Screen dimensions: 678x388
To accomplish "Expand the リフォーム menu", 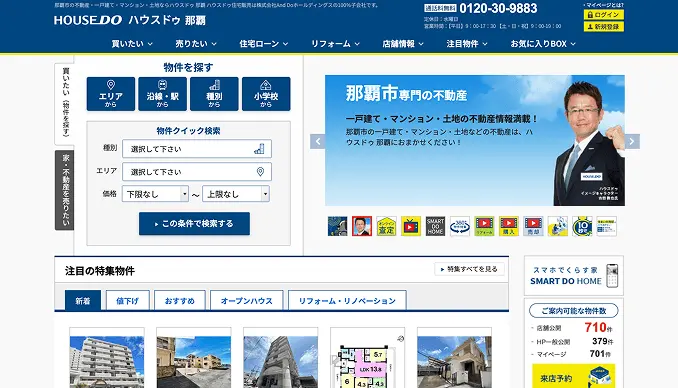I will [x=336, y=44].
